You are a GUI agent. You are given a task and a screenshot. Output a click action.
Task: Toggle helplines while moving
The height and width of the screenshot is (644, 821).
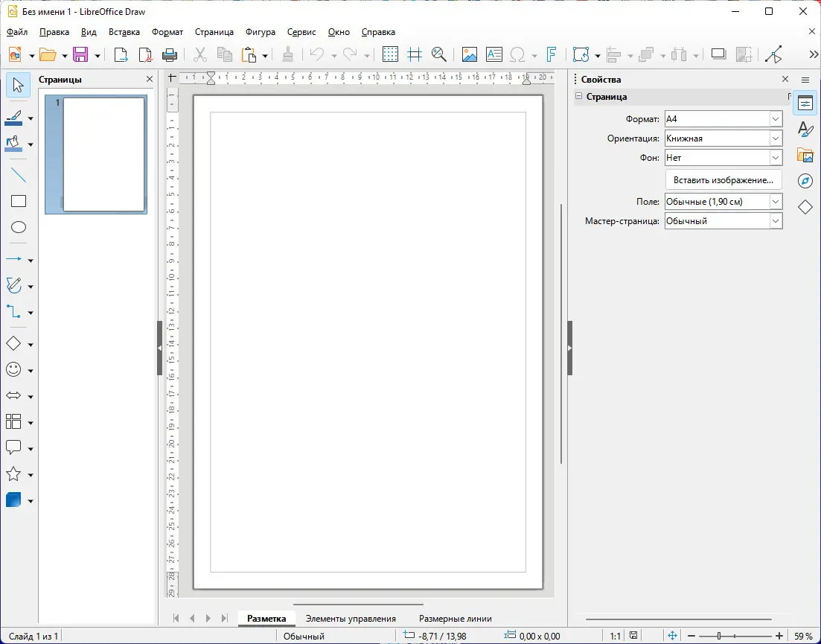[415, 54]
